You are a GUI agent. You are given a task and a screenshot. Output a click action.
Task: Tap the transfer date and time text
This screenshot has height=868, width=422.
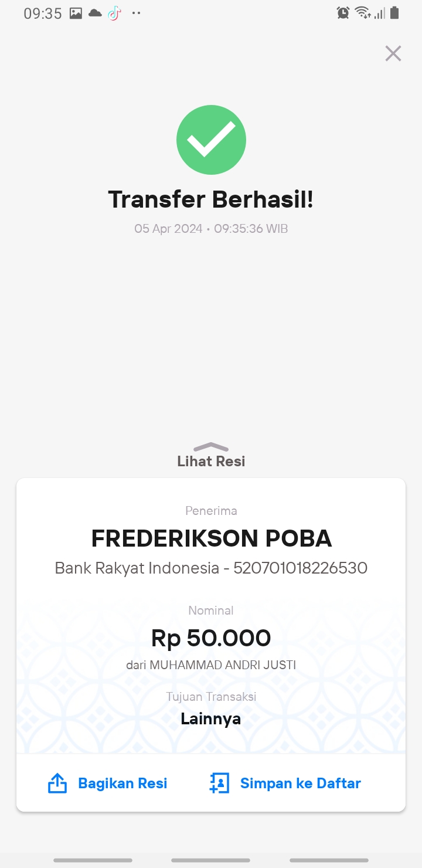pyautogui.click(x=211, y=229)
